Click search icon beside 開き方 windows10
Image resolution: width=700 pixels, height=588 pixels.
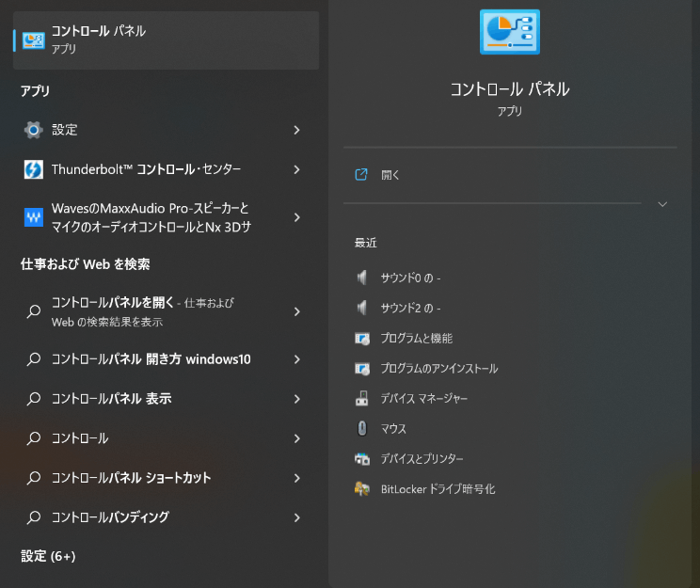click(x=34, y=359)
